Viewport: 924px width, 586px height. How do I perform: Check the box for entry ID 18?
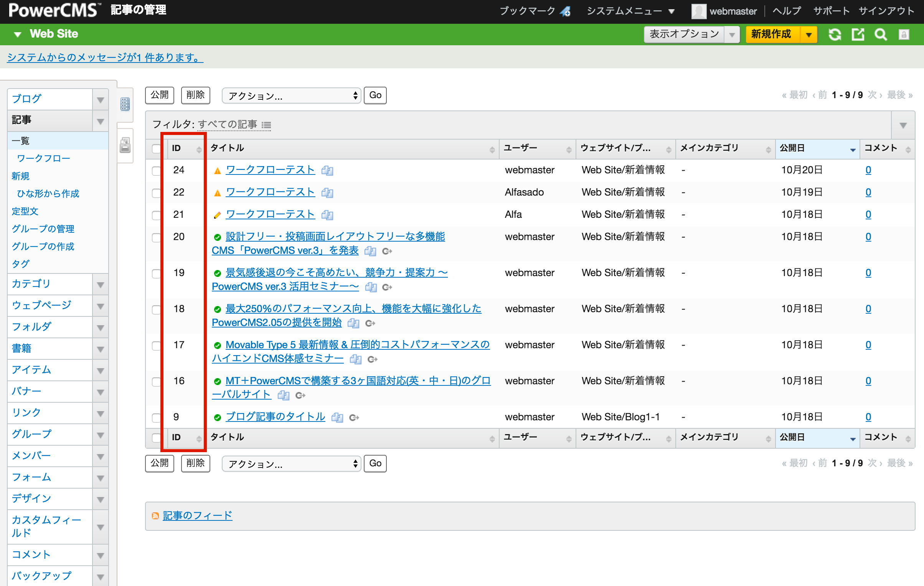156,309
